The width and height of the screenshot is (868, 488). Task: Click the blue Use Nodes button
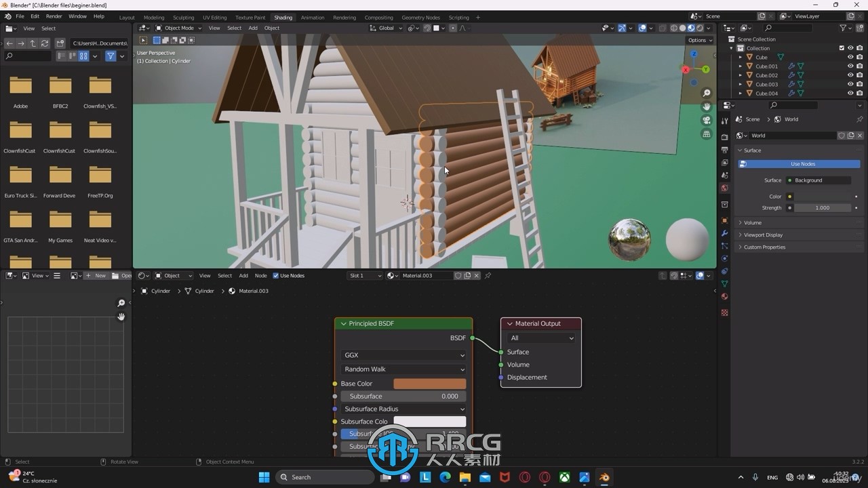[799, 164]
